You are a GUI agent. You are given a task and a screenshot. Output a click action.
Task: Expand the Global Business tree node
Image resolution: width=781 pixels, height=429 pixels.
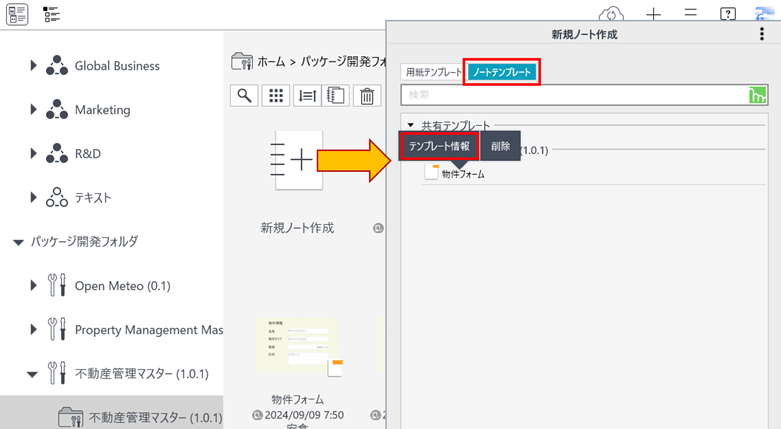(x=33, y=65)
